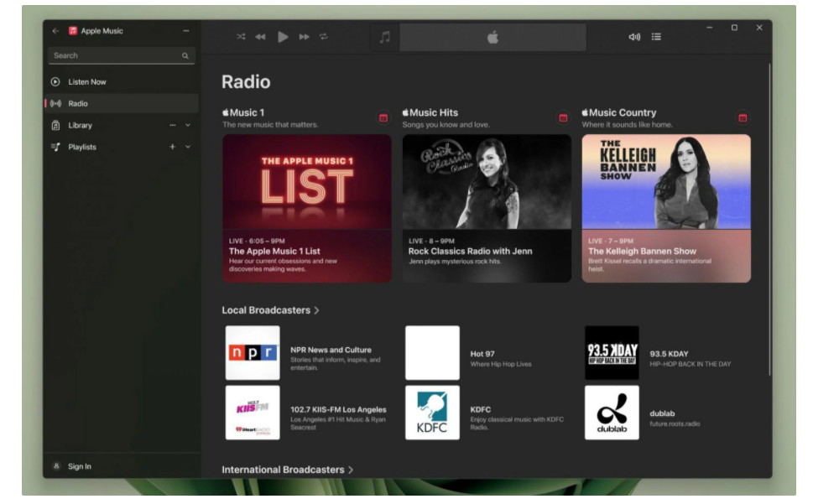
Task: Open The Apple Music 1 List card
Action: [307, 208]
